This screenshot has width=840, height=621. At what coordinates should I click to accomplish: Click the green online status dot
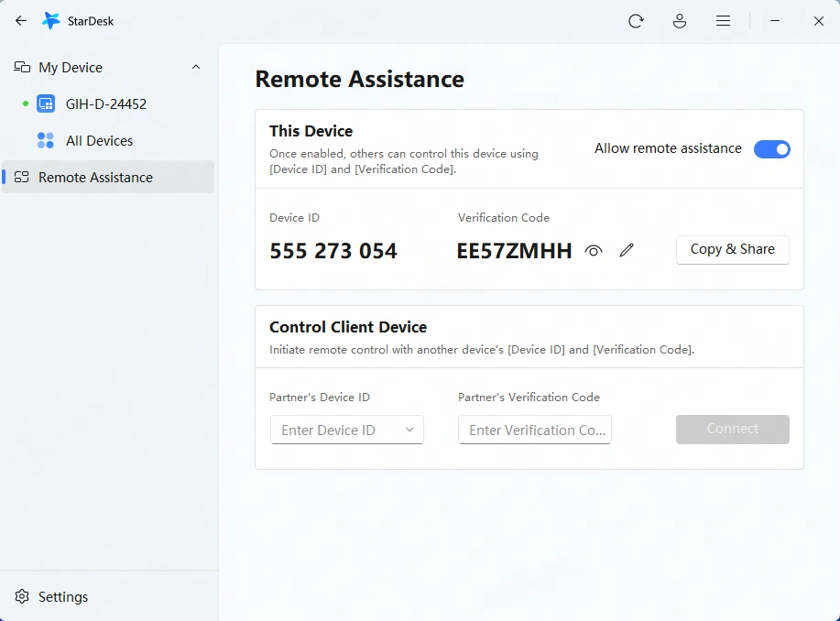(25, 103)
